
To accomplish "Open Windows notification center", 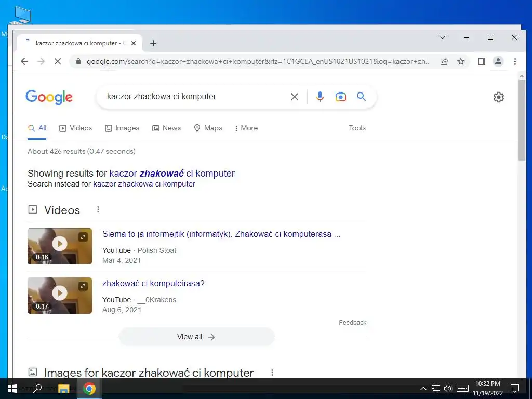I will (x=515, y=389).
